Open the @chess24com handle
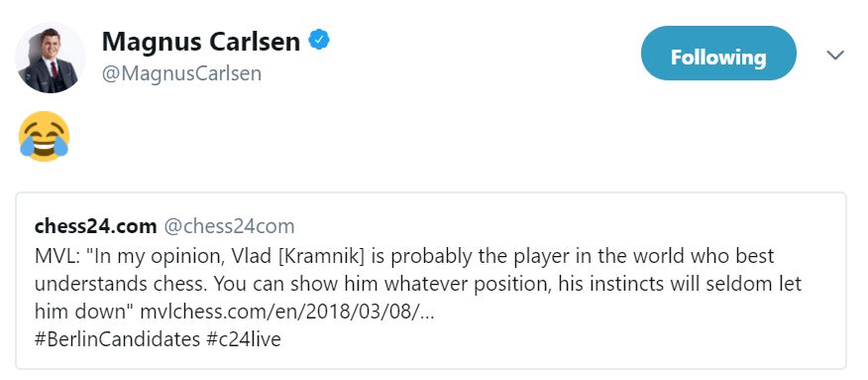 [x=229, y=226]
